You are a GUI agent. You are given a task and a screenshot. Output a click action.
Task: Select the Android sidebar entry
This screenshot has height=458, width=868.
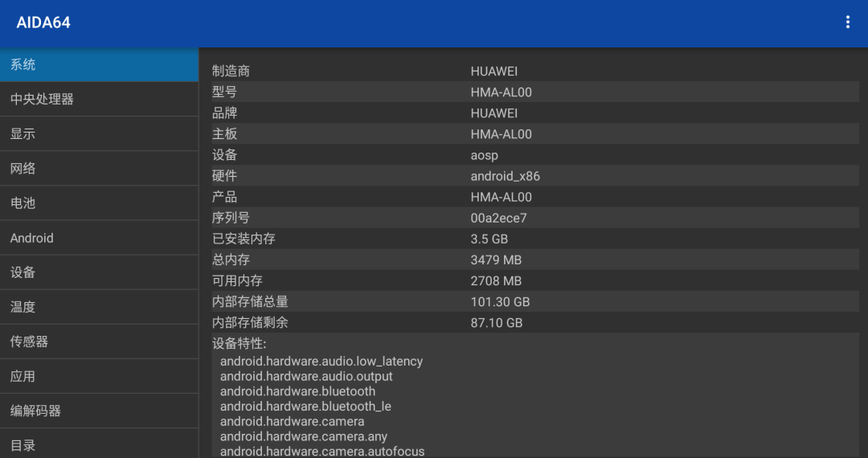click(99, 238)
